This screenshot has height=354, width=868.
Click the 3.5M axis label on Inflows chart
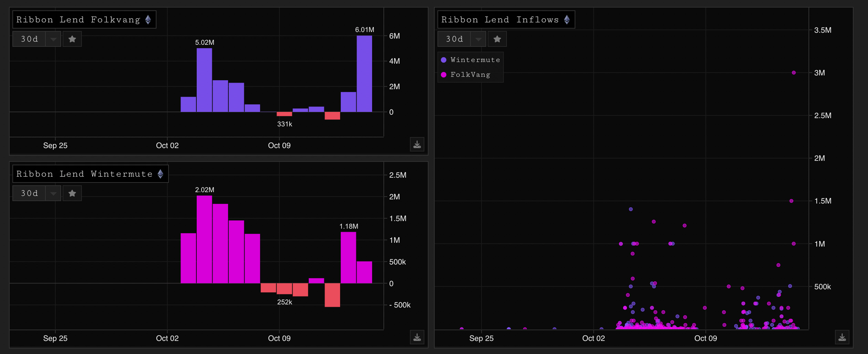pyautogui.click(x=823, y=30)
